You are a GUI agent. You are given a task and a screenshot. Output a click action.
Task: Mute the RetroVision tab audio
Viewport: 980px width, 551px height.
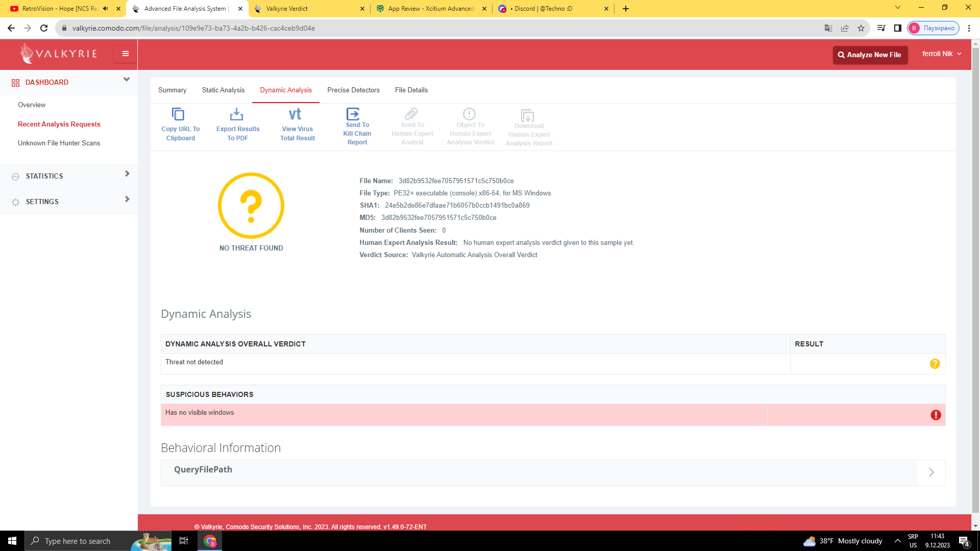106,9
